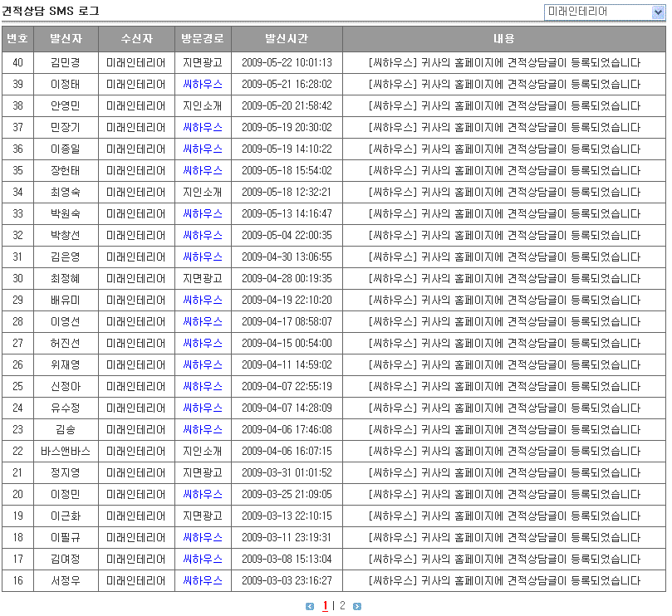
Task: Select sender name 김민경 in row 40
Action: (66, 62)
